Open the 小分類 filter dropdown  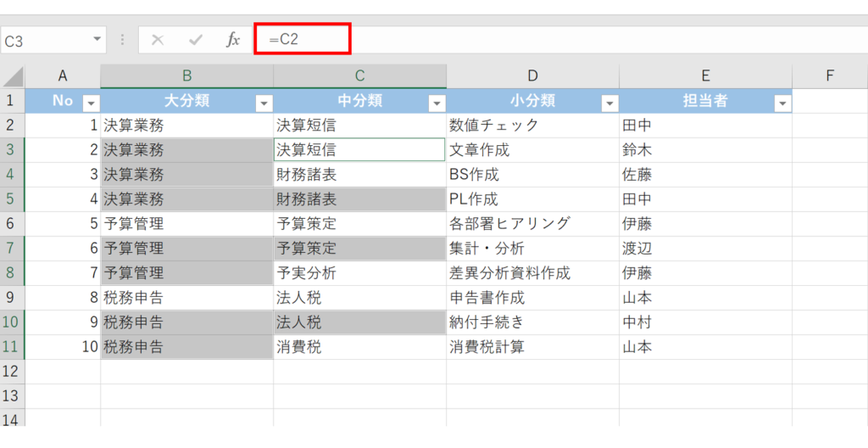tap(609, 104)
